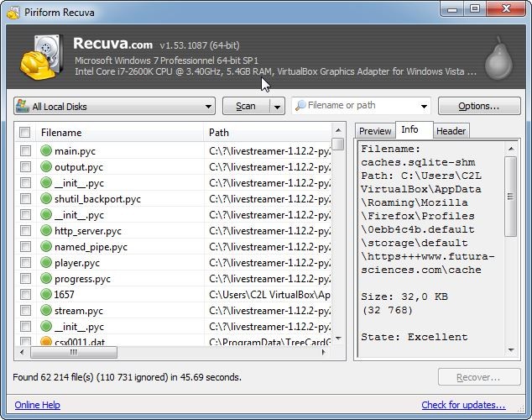This screenshot has height=420, width=532.
Task: Tick the checkbox for http_server.pyc
Action: coord(25,230)
